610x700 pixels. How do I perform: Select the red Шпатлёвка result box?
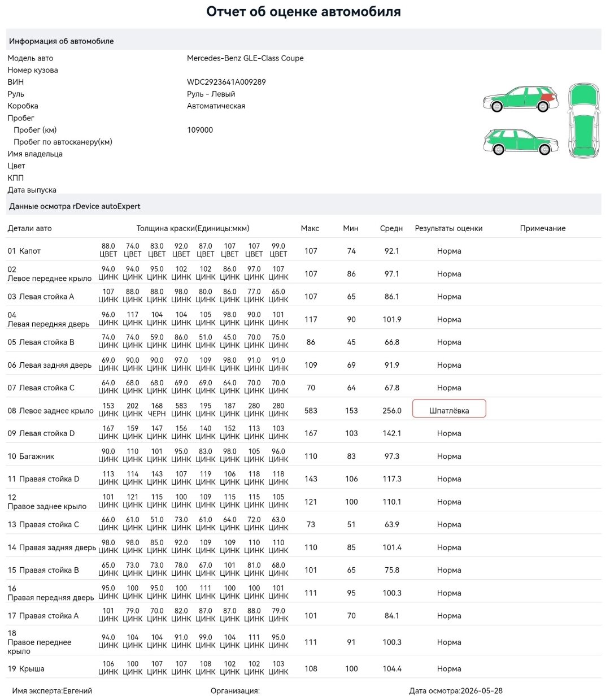449,410
